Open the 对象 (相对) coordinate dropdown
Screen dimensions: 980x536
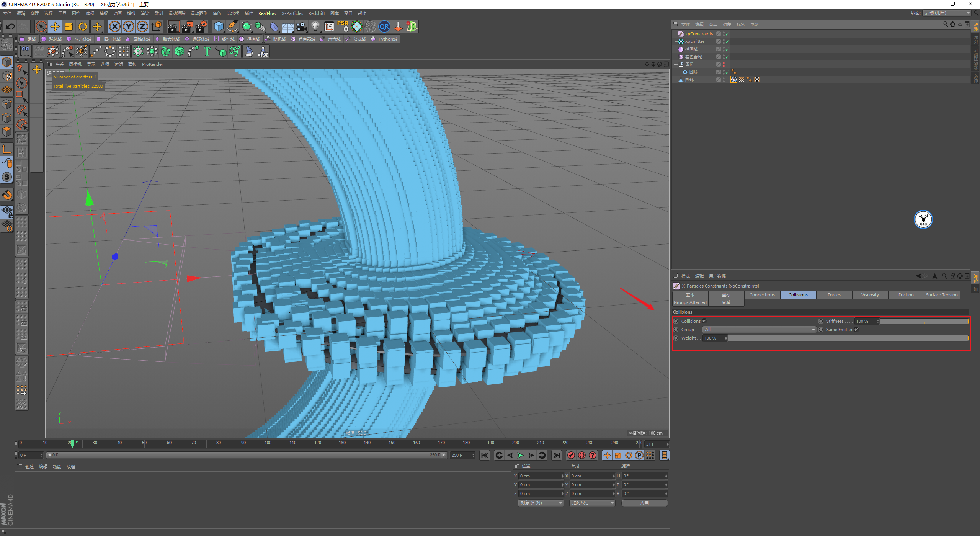[541, 503]
